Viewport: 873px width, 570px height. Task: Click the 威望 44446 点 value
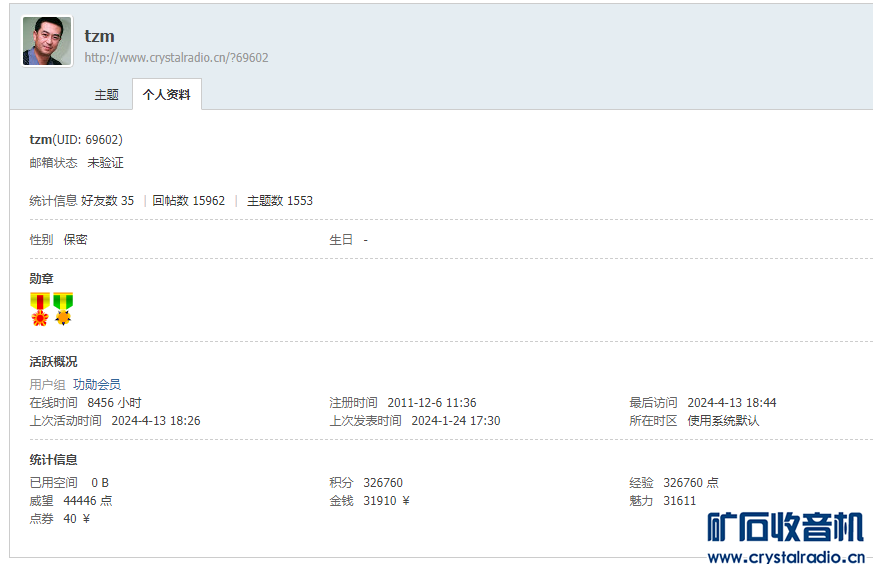87,501
